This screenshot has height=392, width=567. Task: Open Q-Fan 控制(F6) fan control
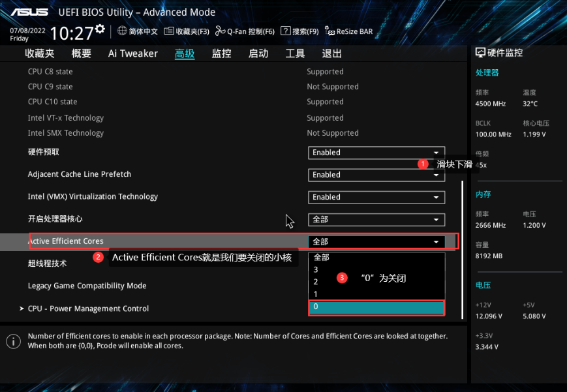(245, 31)
